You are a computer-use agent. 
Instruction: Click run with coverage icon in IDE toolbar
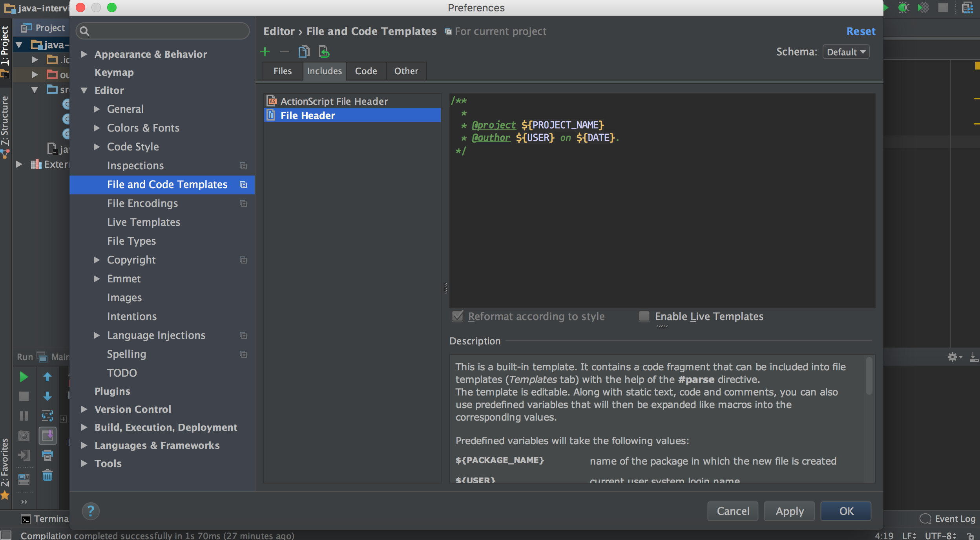(x=923, y=7)
